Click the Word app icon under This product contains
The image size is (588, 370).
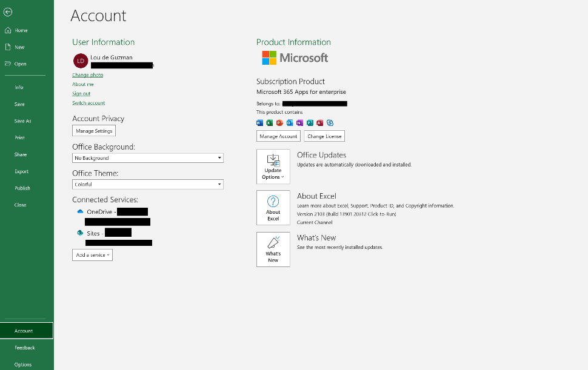[x=259, y=123]
